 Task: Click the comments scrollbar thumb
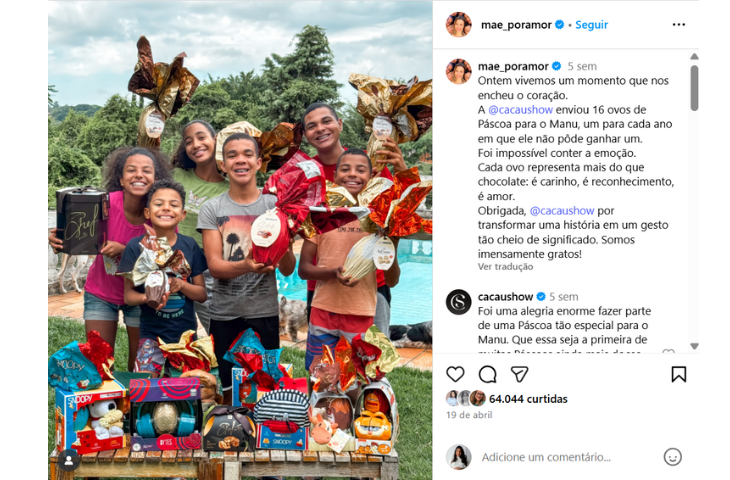pyautogui.click(x=694, y=88)
